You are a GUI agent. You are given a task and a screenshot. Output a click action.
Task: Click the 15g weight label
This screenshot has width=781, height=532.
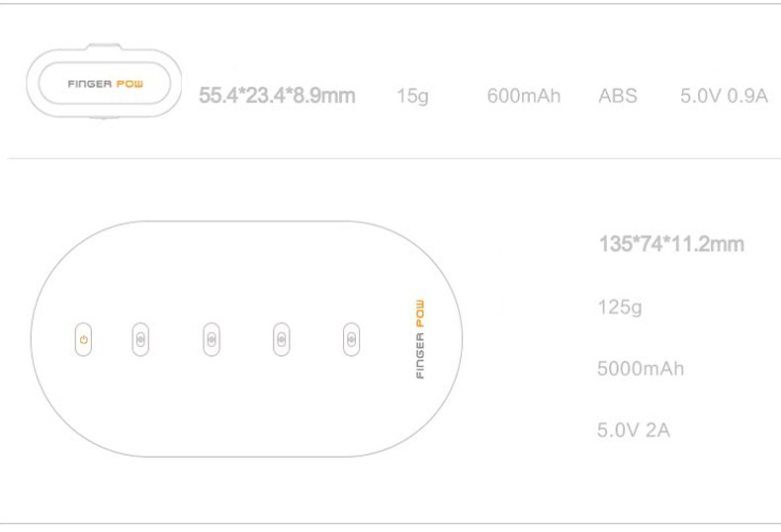412,97
